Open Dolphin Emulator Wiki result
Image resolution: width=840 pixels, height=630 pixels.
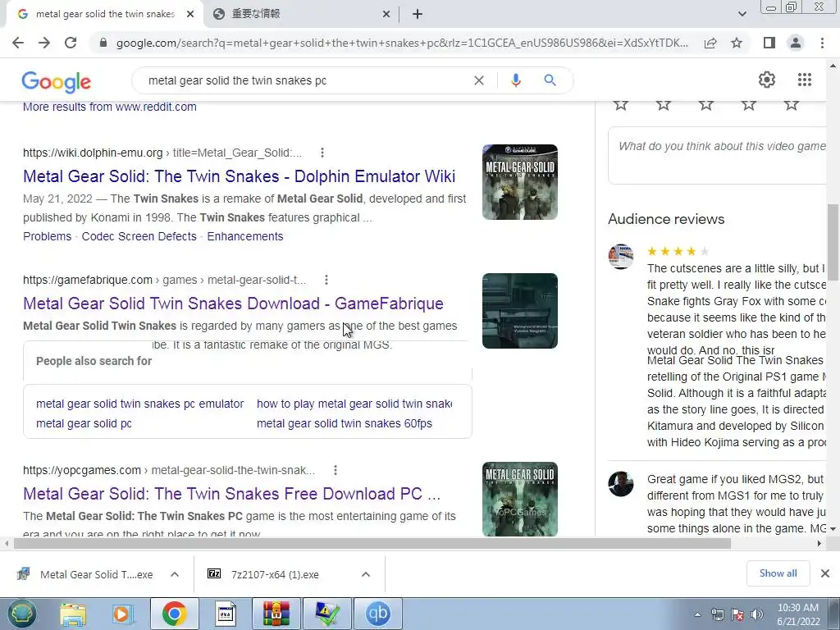click(239, 176)
